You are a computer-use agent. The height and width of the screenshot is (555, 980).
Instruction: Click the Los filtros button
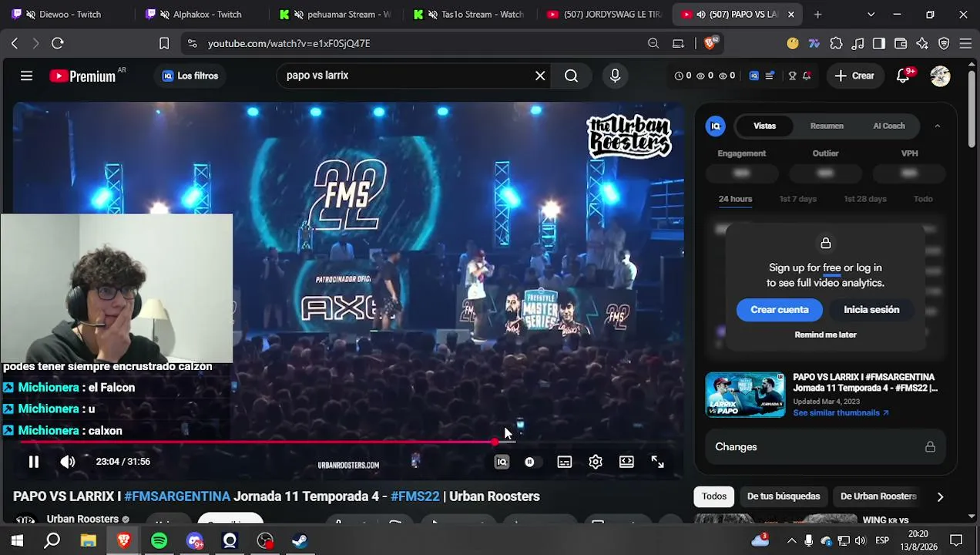(190, 76)
